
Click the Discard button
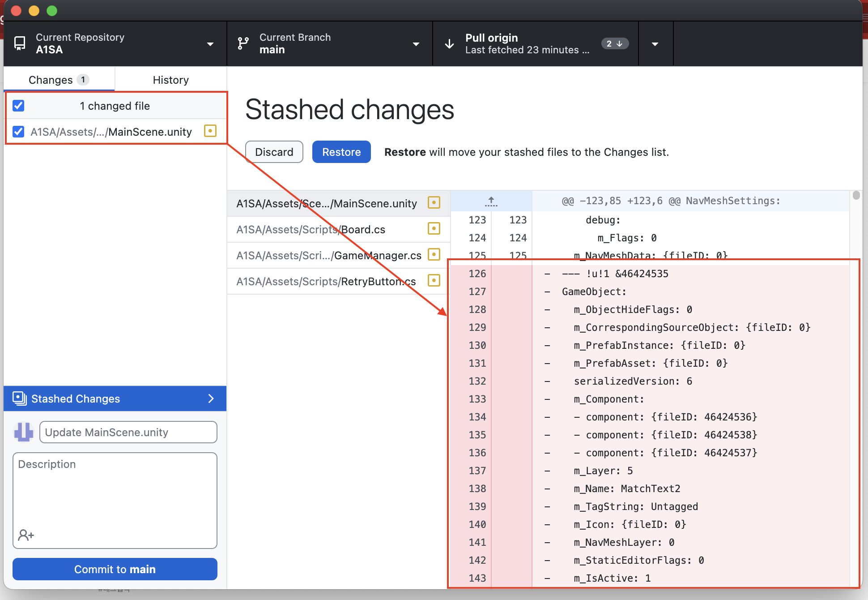(x=274, y=152)
